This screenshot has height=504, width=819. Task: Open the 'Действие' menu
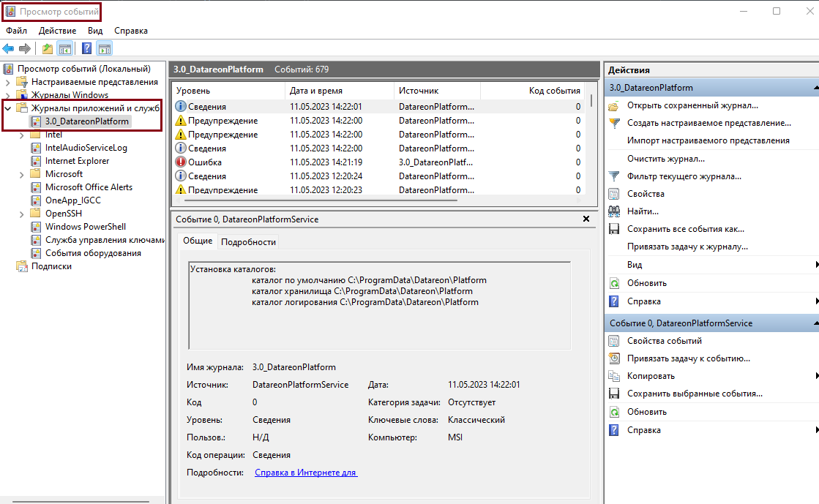coord(57,31)
